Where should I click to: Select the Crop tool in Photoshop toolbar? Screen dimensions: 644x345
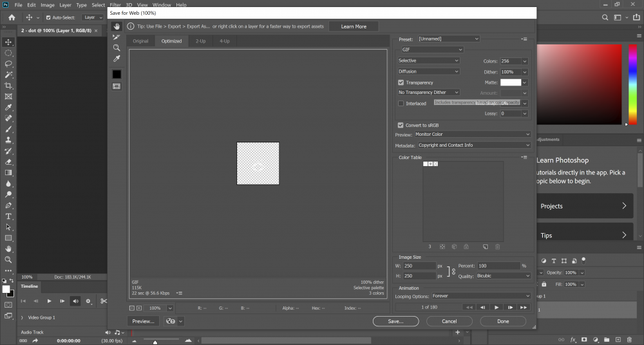click(x=8, y=86)
